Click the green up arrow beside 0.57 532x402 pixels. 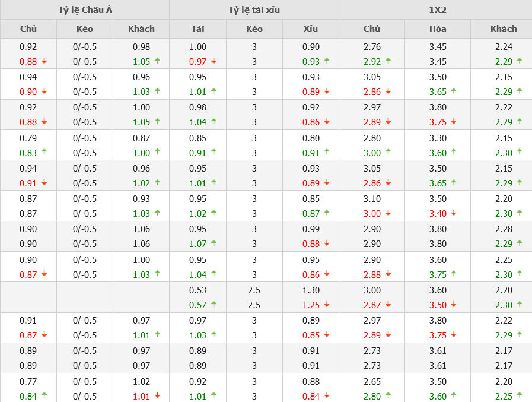214,304
